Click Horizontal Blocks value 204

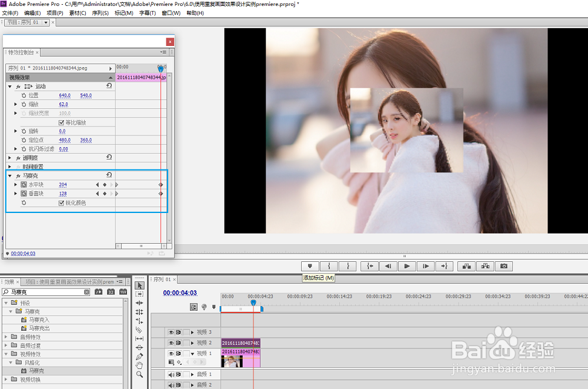coord(63,185)
